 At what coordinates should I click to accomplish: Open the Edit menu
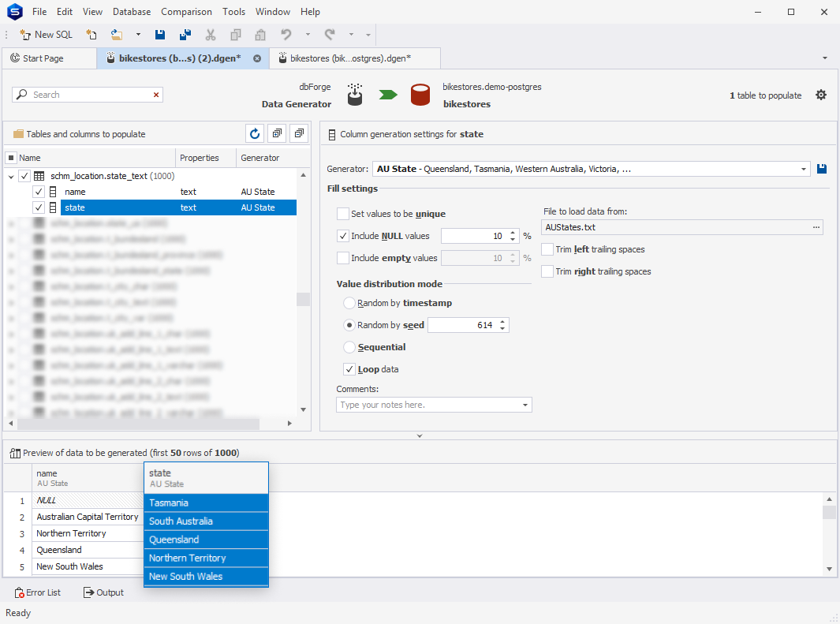65,12
